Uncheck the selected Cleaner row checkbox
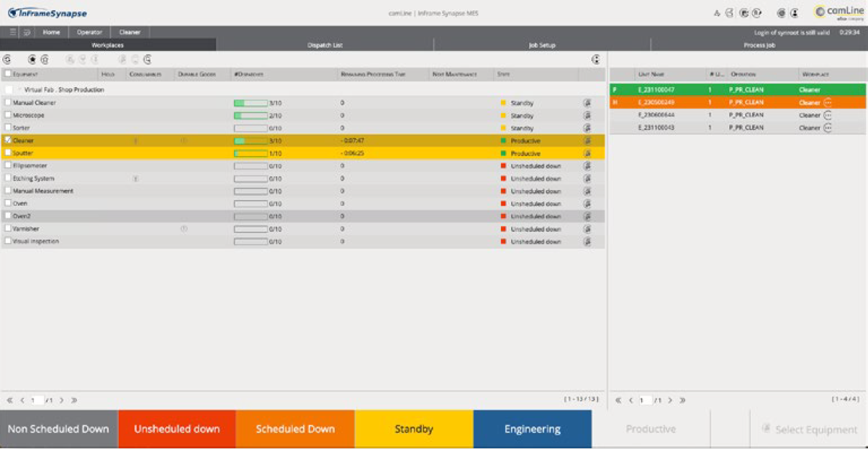The height and width of the screenshot is (449, 868). (x=7, y=140)
